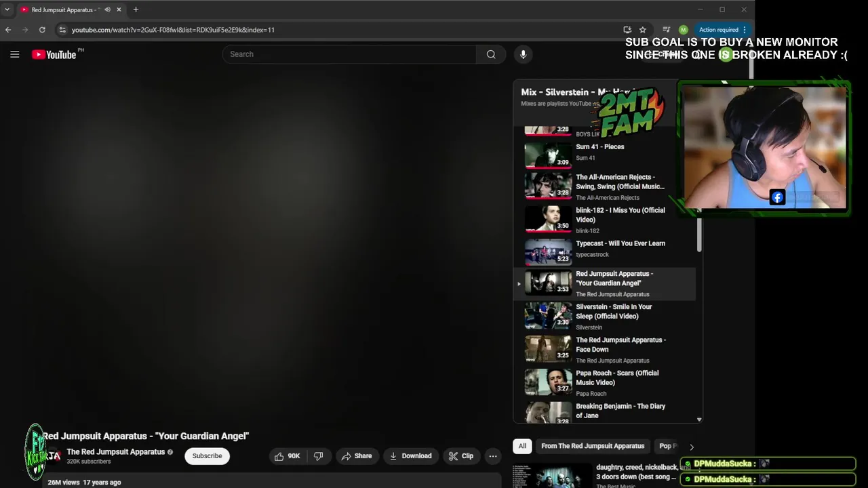Select From The Red Jumpsuit Apparatus chip
This screenshot has height=488, width=868.
(x=593, y=446)
